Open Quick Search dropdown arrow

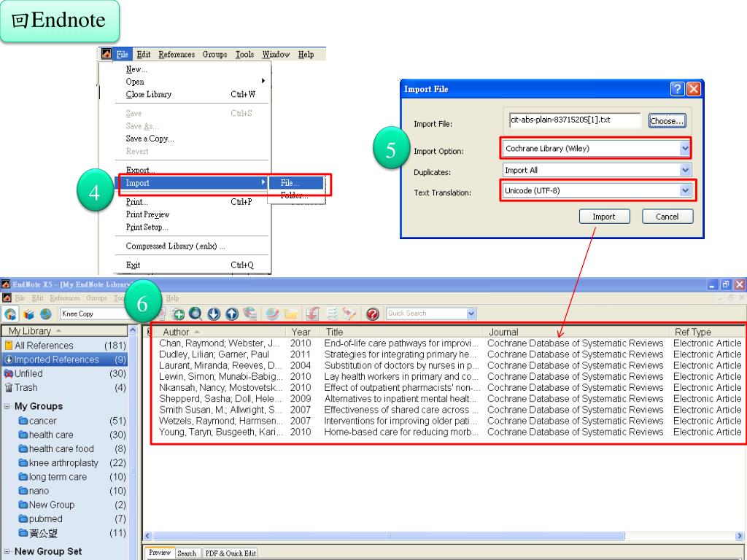pyautogui.click(x=472, y=314)
